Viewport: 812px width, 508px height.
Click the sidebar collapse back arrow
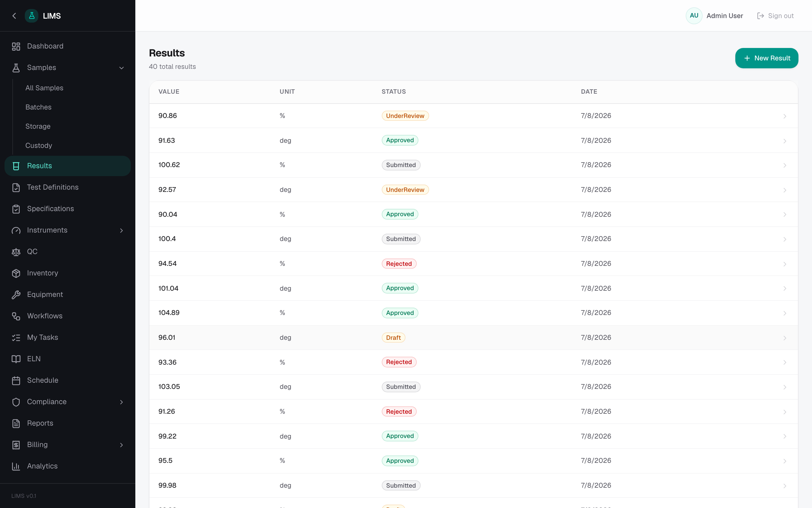pos(14,16)
